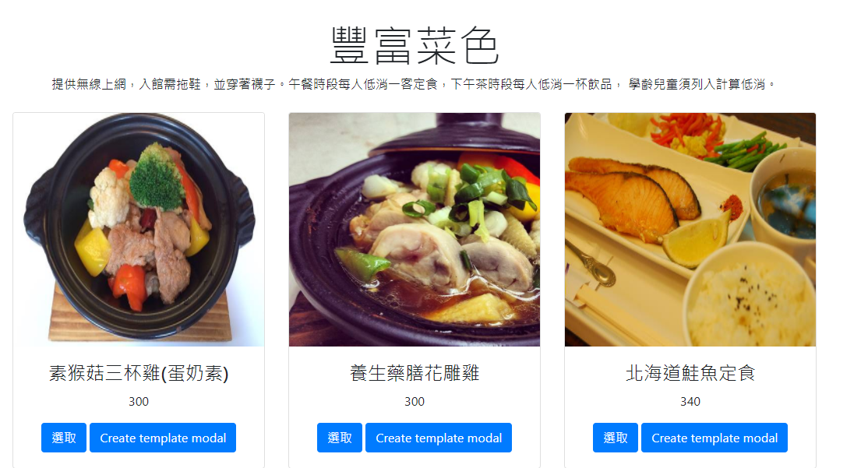Open Create template modal under 素猴菇三杯雞
Image resolution: width=868 pixels, height=468 pixels.
click(x=163, y=438)
